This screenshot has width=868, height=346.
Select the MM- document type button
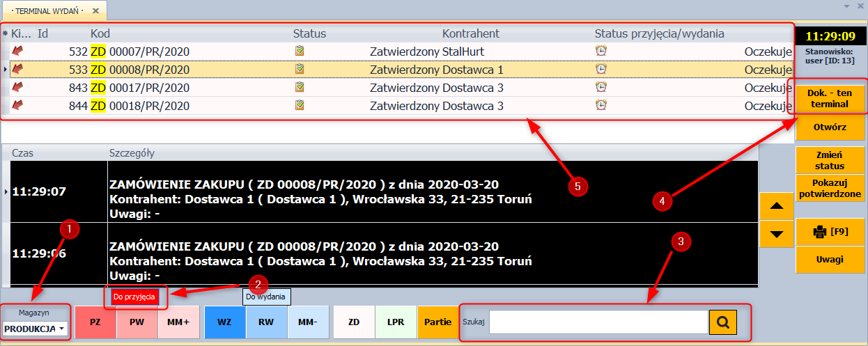(308, 322)
